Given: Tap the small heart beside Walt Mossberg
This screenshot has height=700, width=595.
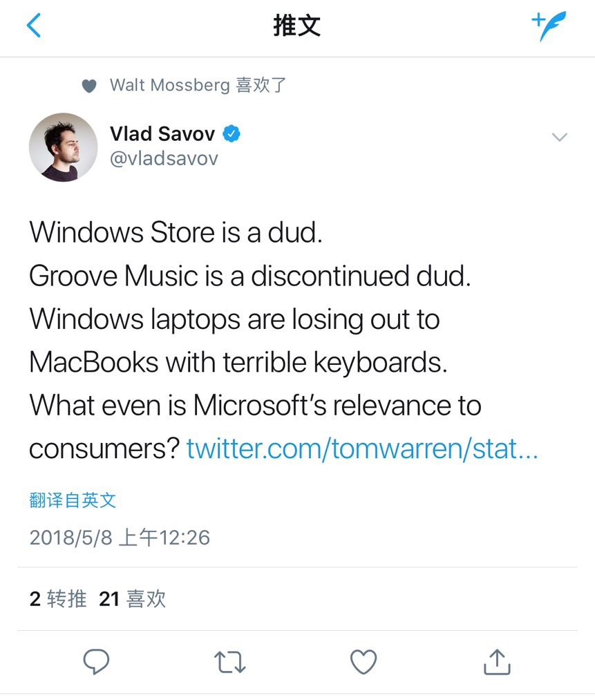Looking at the screenshot, I should point(89,86).
